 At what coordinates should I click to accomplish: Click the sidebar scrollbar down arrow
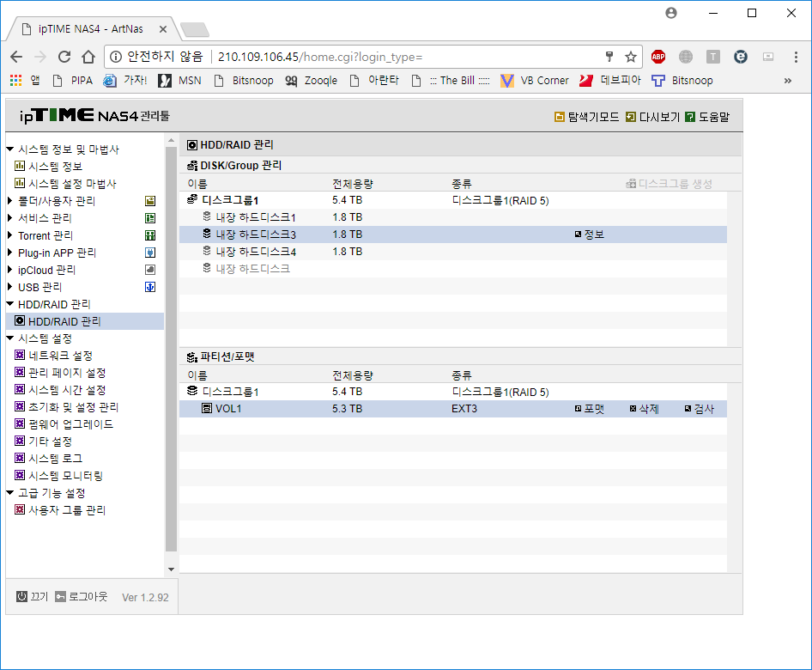pyautogui.click(x=172, y=569)
